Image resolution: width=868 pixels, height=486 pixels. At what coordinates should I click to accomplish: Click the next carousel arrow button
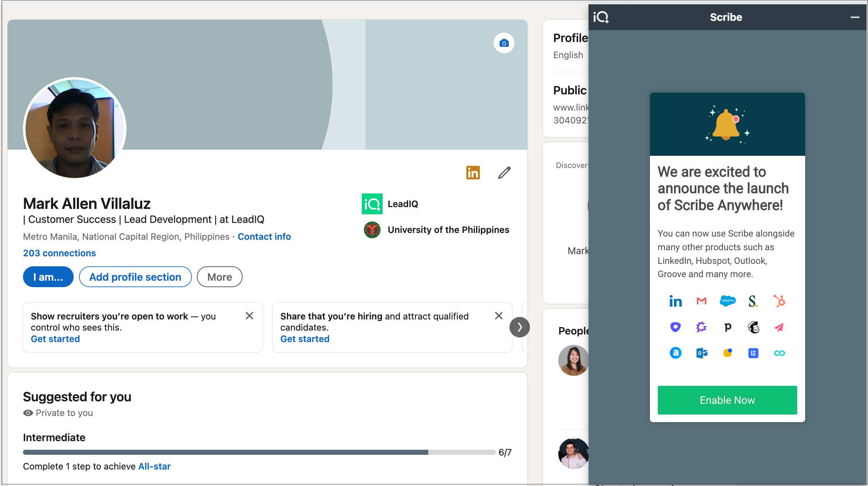520,327
